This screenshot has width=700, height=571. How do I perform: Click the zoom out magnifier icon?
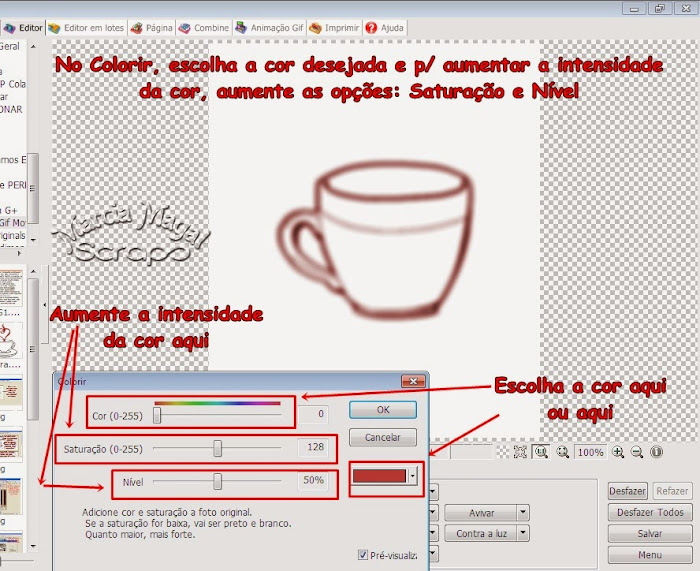(x=637, y=452)
